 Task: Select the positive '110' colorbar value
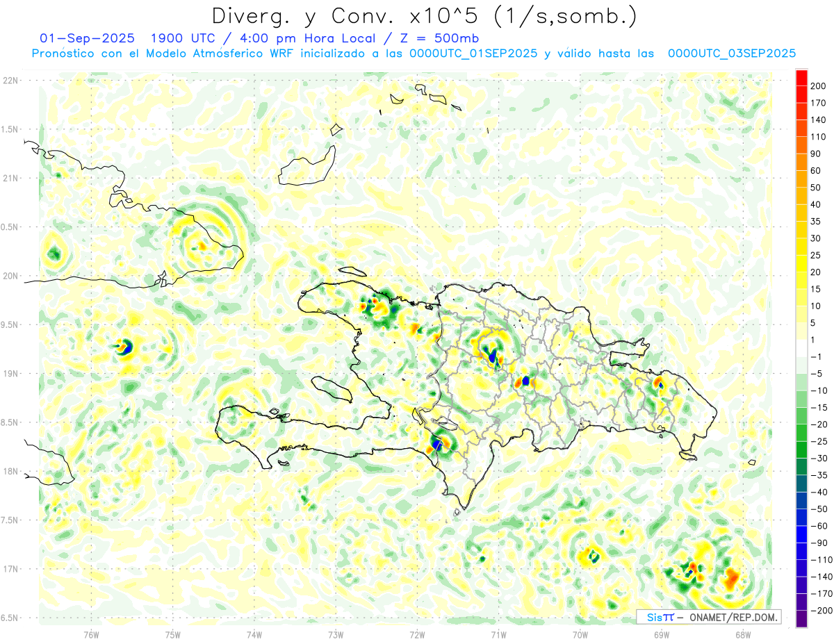pos(819,137)
